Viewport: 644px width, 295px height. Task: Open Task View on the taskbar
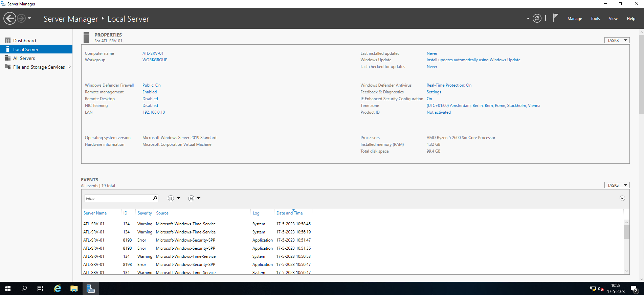coord(40,289)
